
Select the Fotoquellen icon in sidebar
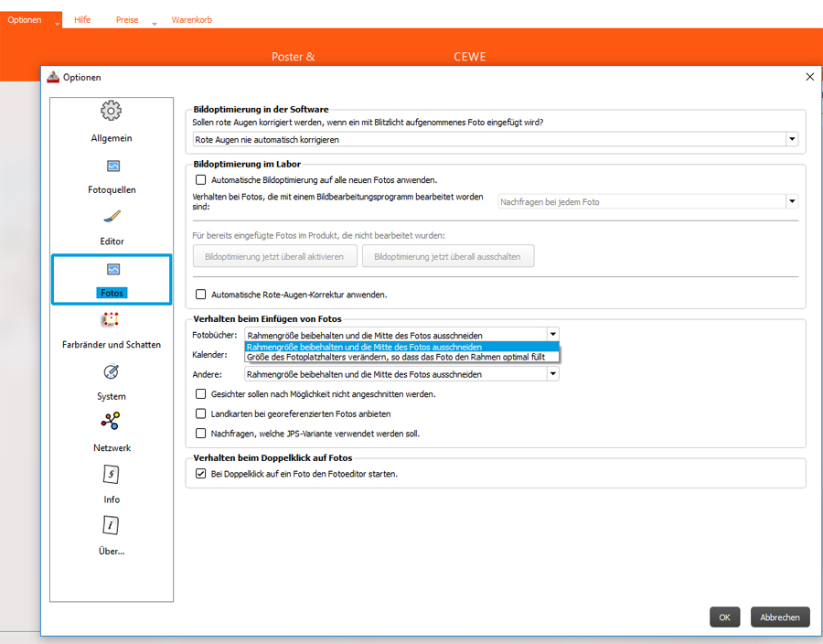112,166
